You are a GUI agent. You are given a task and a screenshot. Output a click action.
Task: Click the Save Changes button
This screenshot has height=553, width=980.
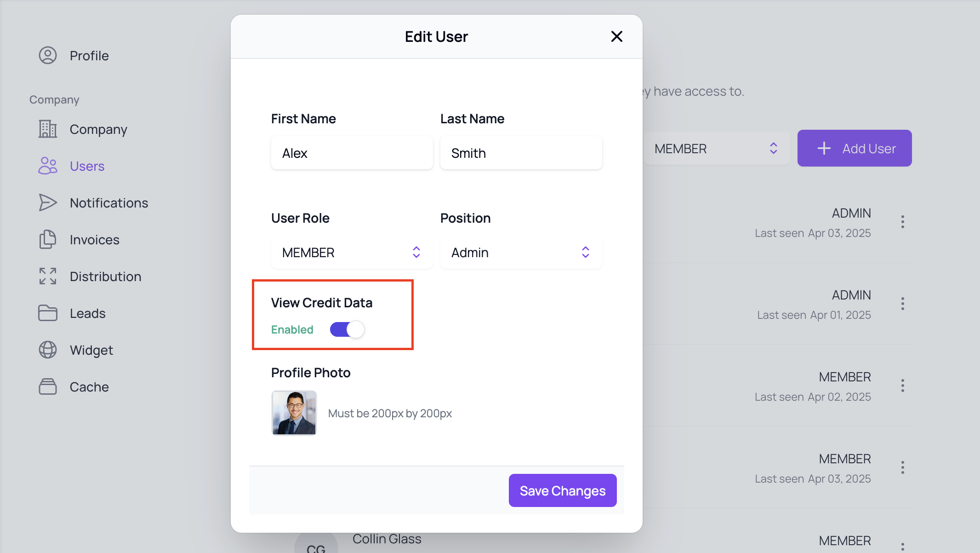pos(562,491)
